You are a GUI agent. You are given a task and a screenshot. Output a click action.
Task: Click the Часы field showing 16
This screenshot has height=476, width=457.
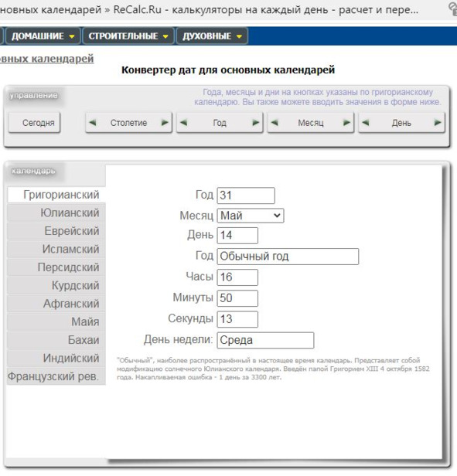(x=237, y=277)
